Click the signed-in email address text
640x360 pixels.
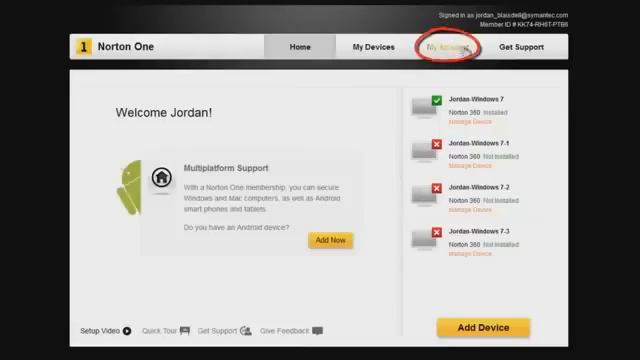[x=522, y=15]
